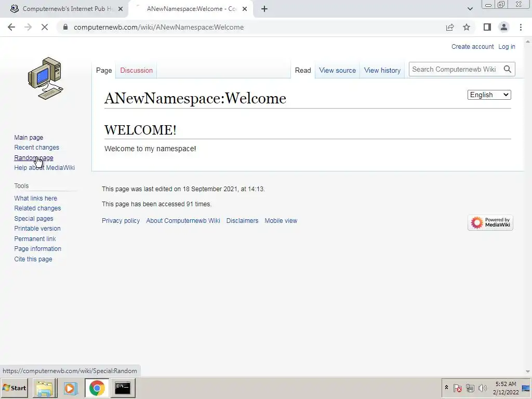Click the show desktop icon
Viewport: 532px width, 399px height.
click(526, 388)
